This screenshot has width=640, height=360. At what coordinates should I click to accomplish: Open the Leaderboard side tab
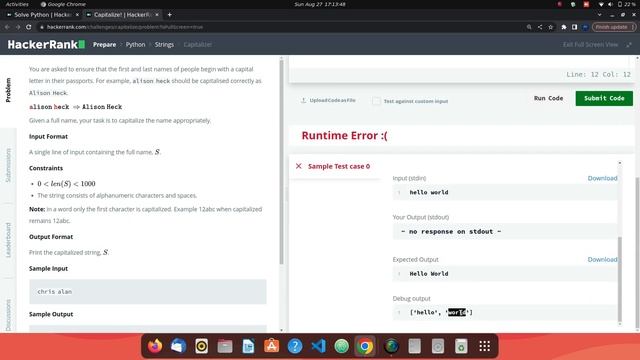click(8, 240)
